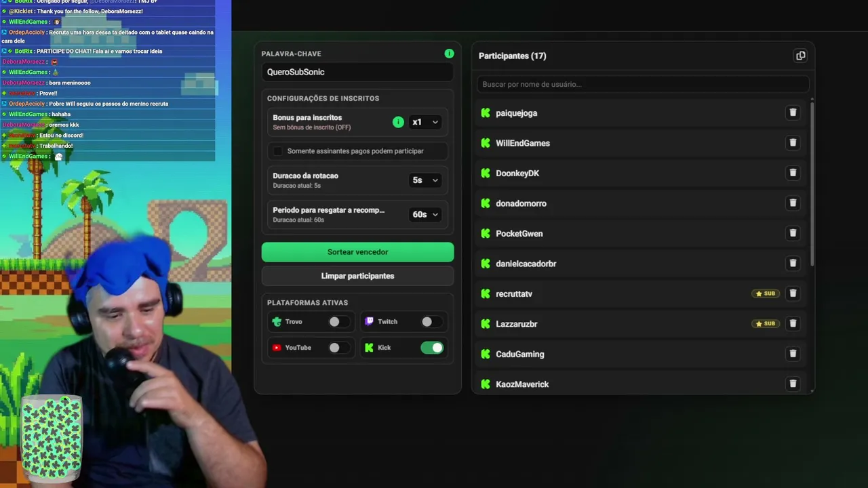The image size is (868, 488).
Task: Click the SUB badge on recruttatv row
Action: [x=766, y=293]
